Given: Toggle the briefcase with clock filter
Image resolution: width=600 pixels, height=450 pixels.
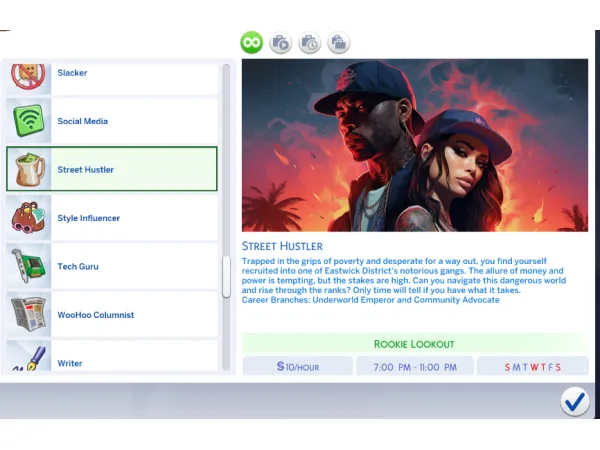Looking at the screenshot, I should 310,43.
